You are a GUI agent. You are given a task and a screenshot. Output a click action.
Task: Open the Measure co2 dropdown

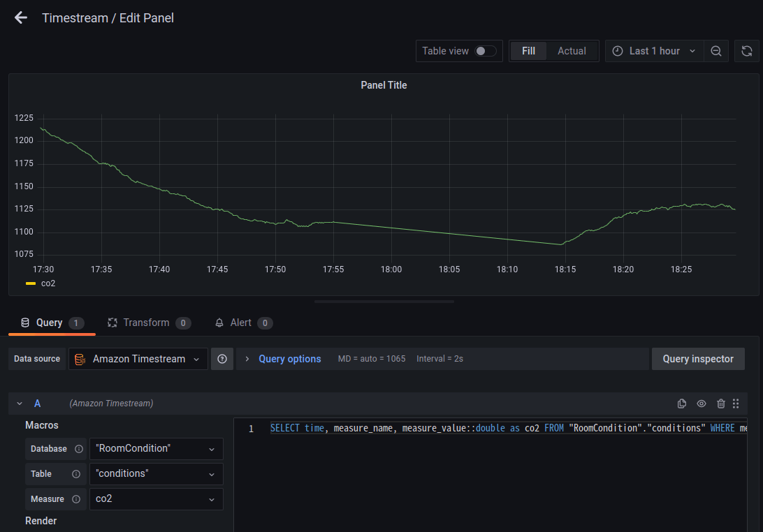tap(157, 499)
